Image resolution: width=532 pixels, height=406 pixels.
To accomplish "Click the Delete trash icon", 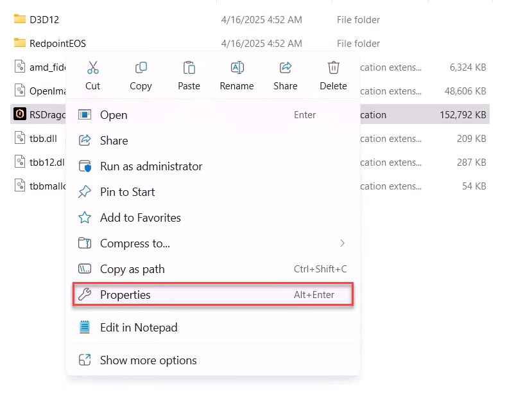I will click(x=333, y=68).
